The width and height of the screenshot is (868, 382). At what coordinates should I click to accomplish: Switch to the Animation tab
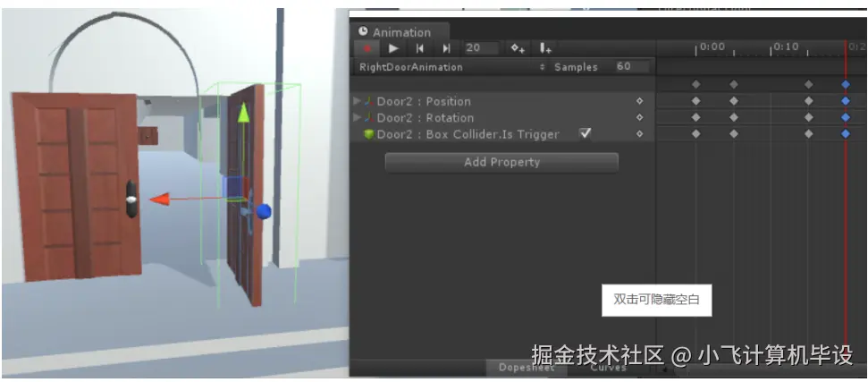pos(401,32)
